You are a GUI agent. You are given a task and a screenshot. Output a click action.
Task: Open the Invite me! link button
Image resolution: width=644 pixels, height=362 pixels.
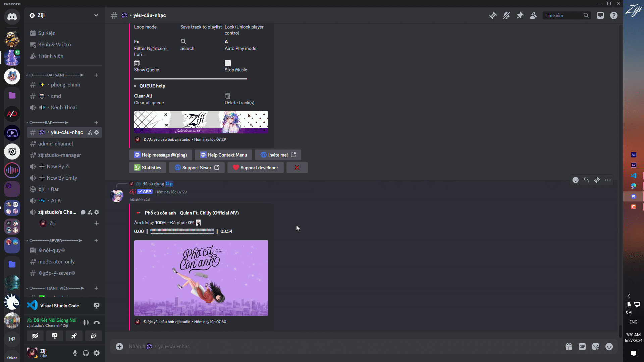coord(278,155)
